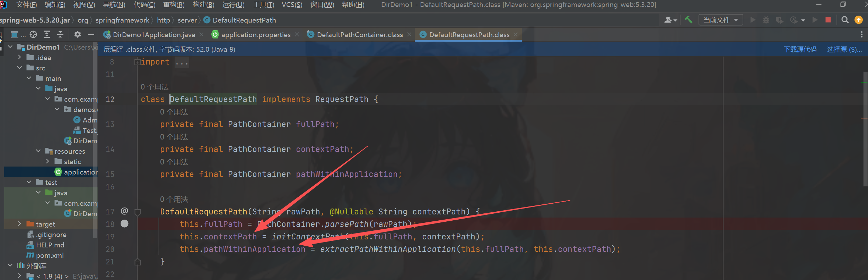Viewport: 868px width, 280px height.
Task: Collapse the src folder node
Action: tap(19, 68)
